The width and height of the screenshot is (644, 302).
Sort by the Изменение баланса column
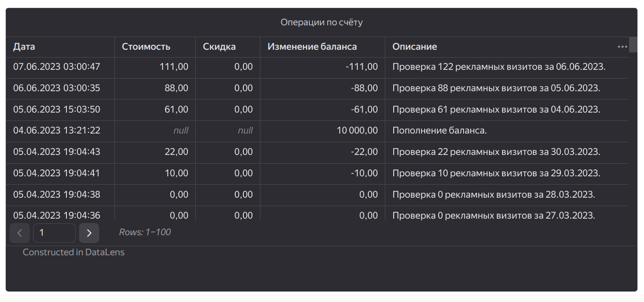[x=312, y=46]
